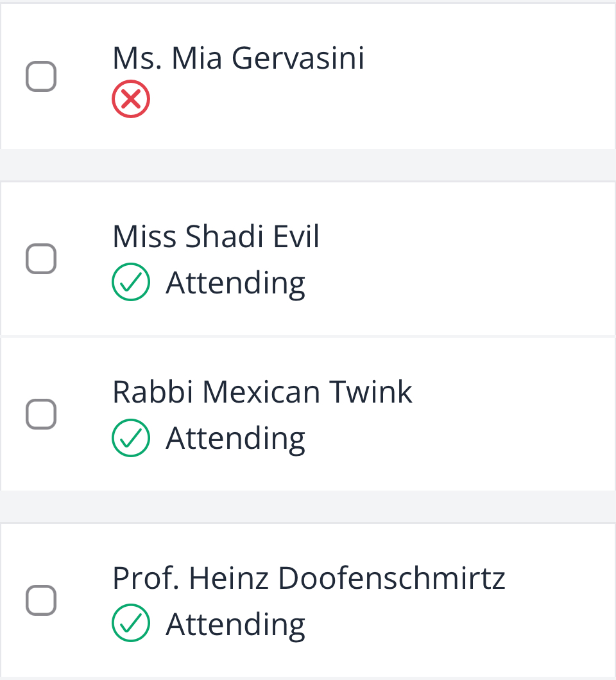Image resolution: width=616 pixels, height=680 pixels.
Task: Open guest name Ms. Mia Gervasini
Action: point(239,58)
